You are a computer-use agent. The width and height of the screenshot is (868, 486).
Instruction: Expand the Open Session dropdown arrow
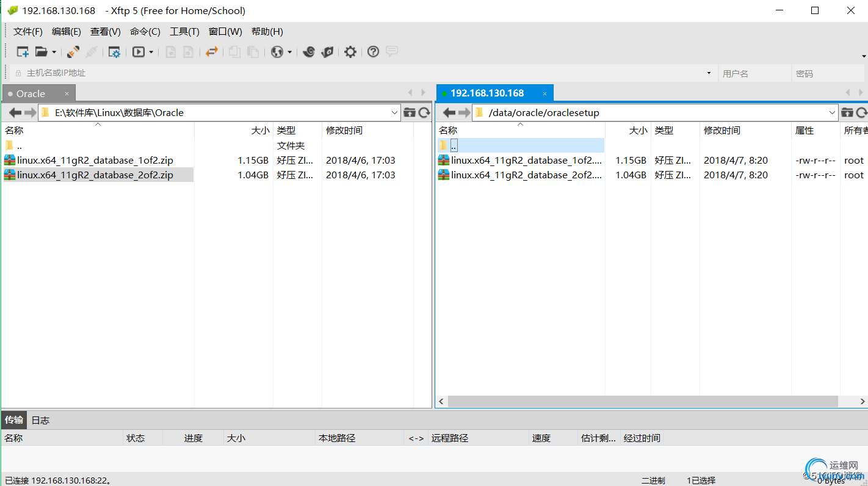(54, 52)
